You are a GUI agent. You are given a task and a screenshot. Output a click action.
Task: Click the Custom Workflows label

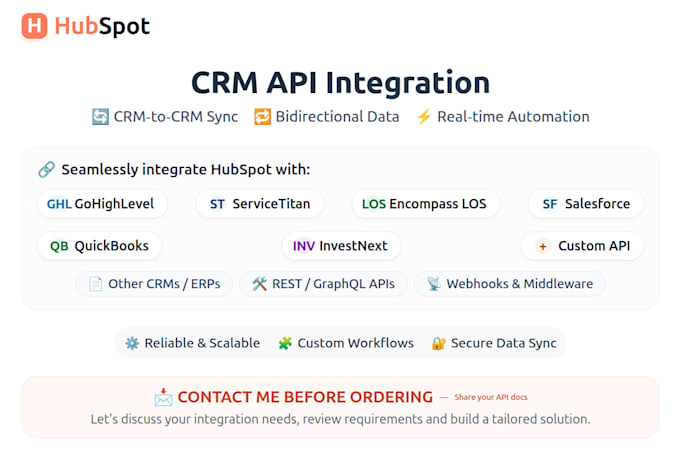pyautogui.click(x=356, y=343)
